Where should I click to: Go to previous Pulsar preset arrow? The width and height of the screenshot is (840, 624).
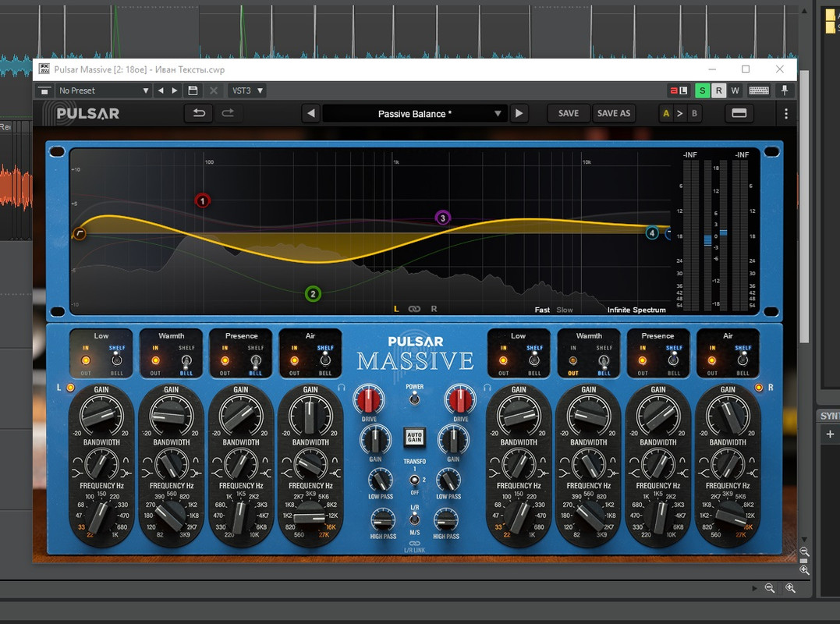point(310,114)
